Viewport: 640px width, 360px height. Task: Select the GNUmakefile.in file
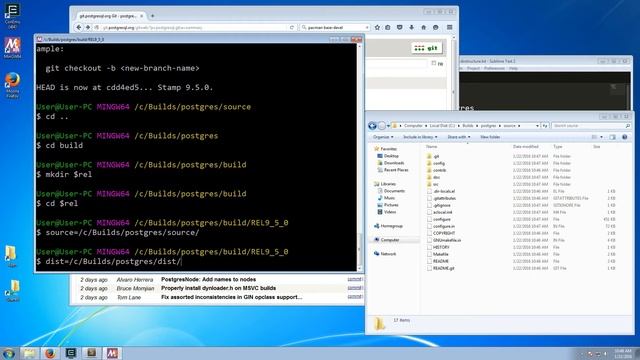point(444,240)
